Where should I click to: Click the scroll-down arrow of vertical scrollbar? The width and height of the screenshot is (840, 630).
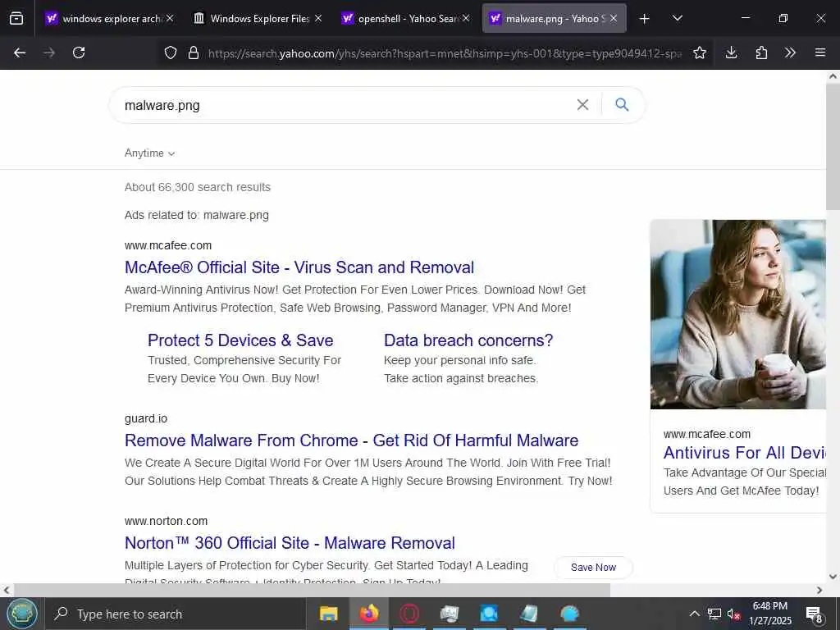tap(833, 577)
